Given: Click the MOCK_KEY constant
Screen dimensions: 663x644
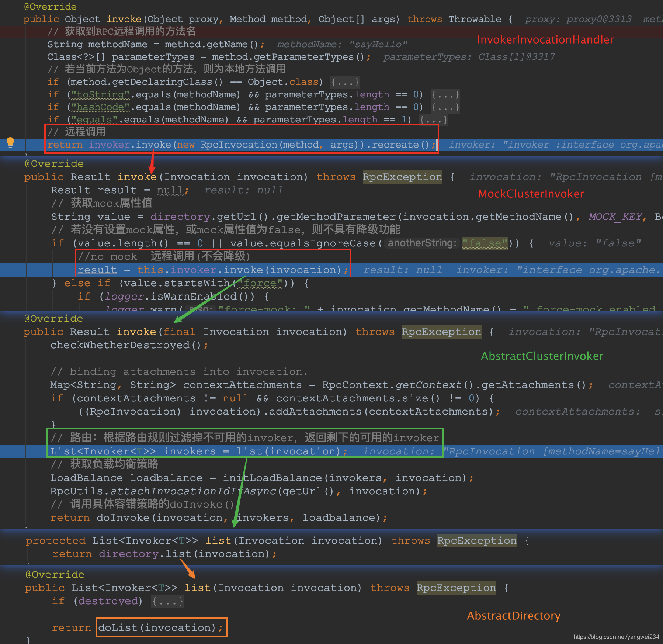Looking at the screenshot, I should (615, 217).
